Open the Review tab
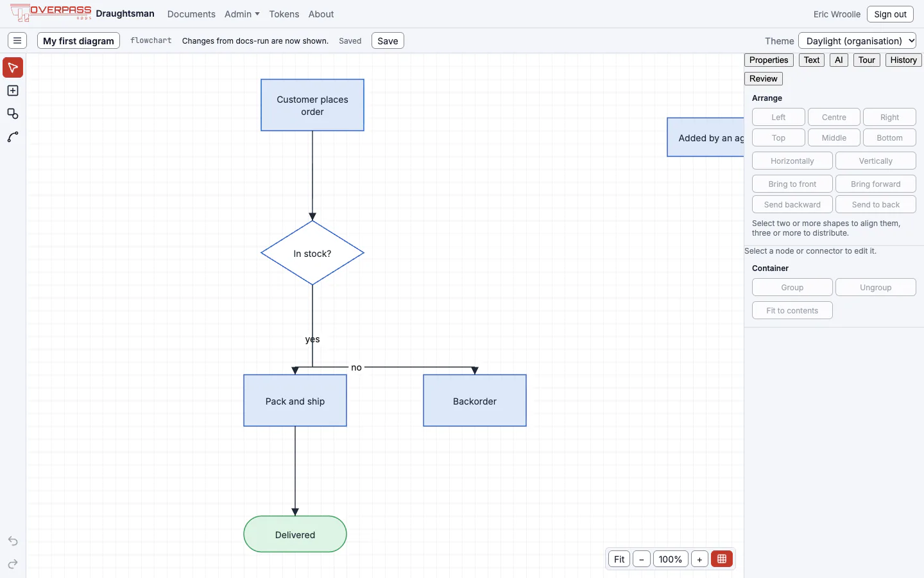The height and width of the screenshot is (578, 924). 764,78
